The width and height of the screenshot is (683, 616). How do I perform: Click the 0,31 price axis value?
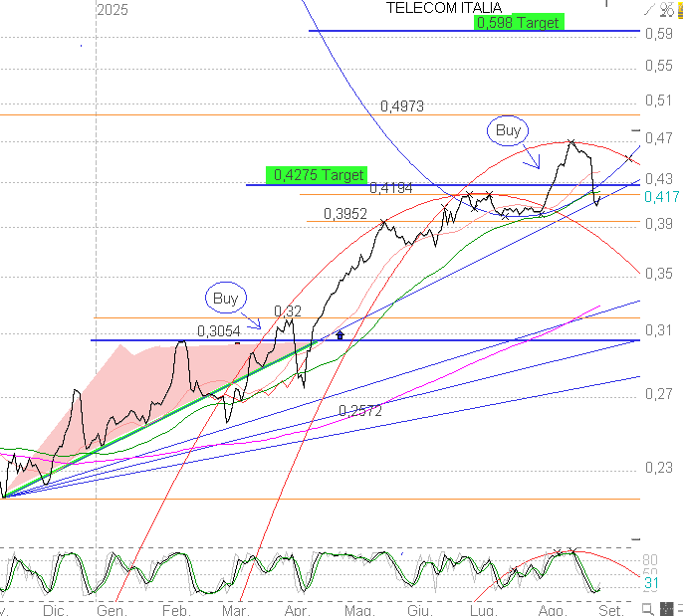[x=659, y=330]
